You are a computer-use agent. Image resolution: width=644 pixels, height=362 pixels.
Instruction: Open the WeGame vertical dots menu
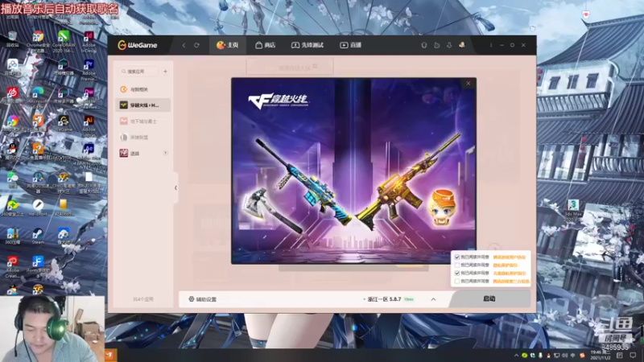point(491,45)
